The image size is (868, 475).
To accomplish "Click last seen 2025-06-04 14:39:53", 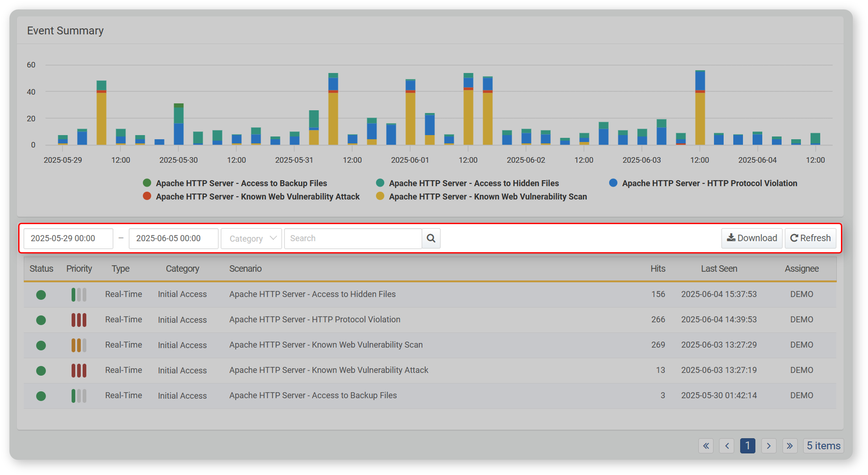I will [719, 320].
